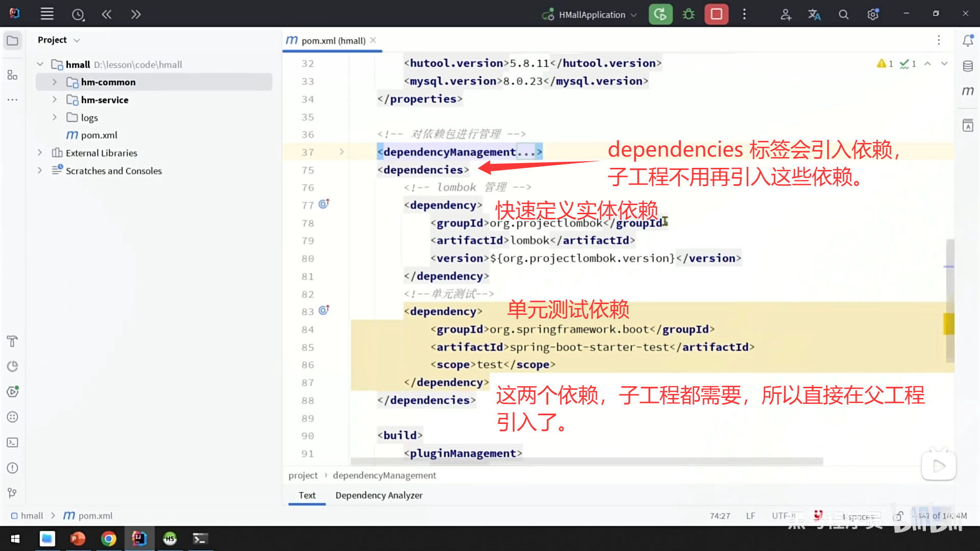Viewport: 980px width, 551px height.
Task: Open Chrome from the taskbar
Action: [109, 539]
